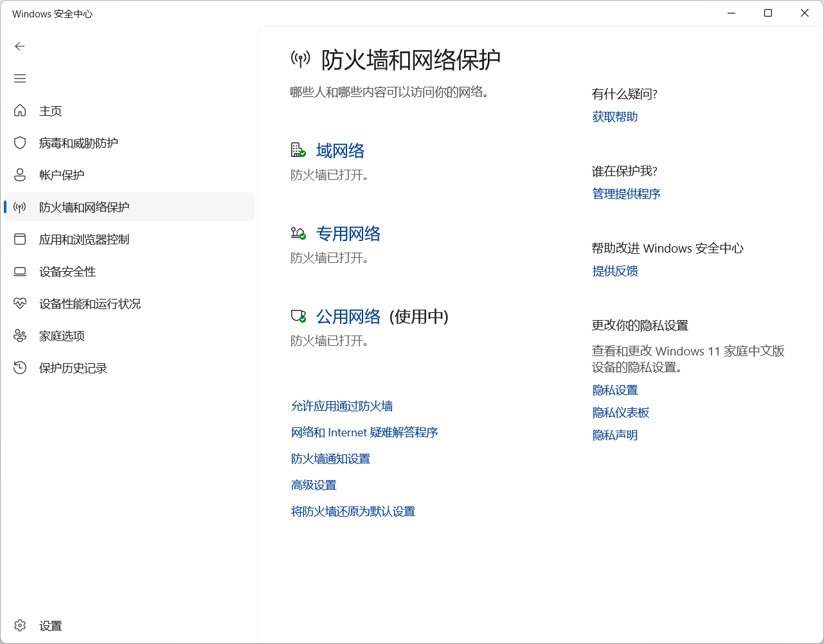Click the home icon in sidebar
The height and width of the screenshot is (644, 824).
[20, 111]
